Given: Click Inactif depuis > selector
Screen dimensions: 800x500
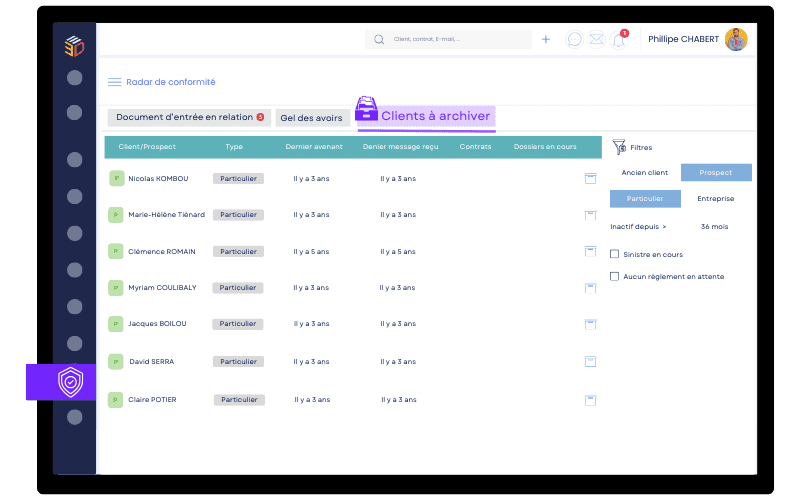Looking at the screenshot, I should coord(638,227).
